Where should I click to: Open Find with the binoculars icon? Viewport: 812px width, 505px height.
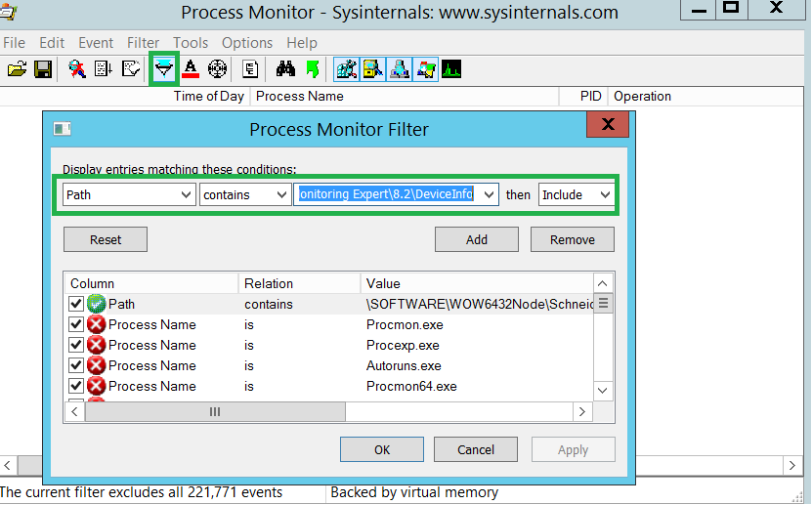285,68
